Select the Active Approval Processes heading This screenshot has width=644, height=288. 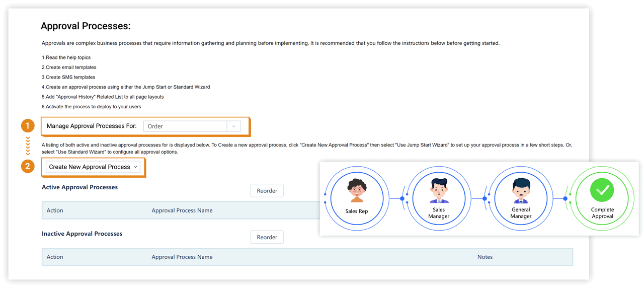click(79, 187)
